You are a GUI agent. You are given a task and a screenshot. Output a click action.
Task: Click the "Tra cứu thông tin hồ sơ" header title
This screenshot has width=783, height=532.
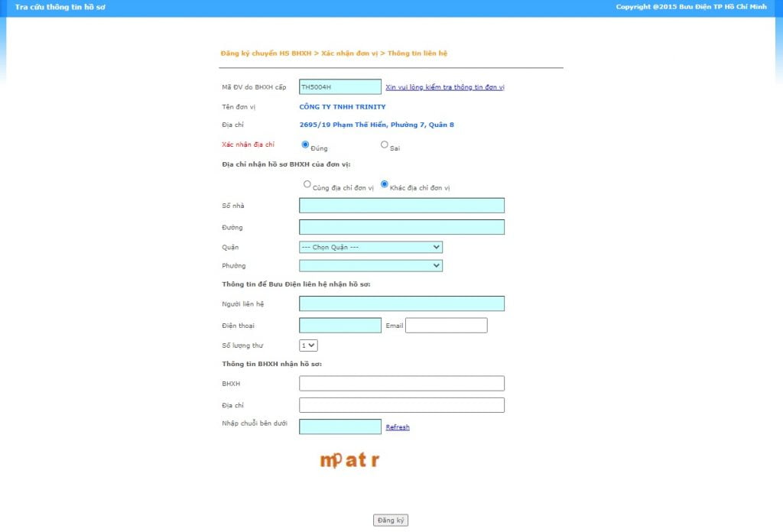[60, 7]
